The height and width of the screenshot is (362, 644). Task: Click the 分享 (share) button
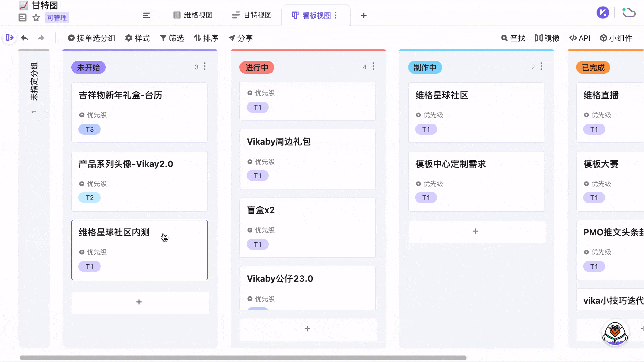click(240, 38)
